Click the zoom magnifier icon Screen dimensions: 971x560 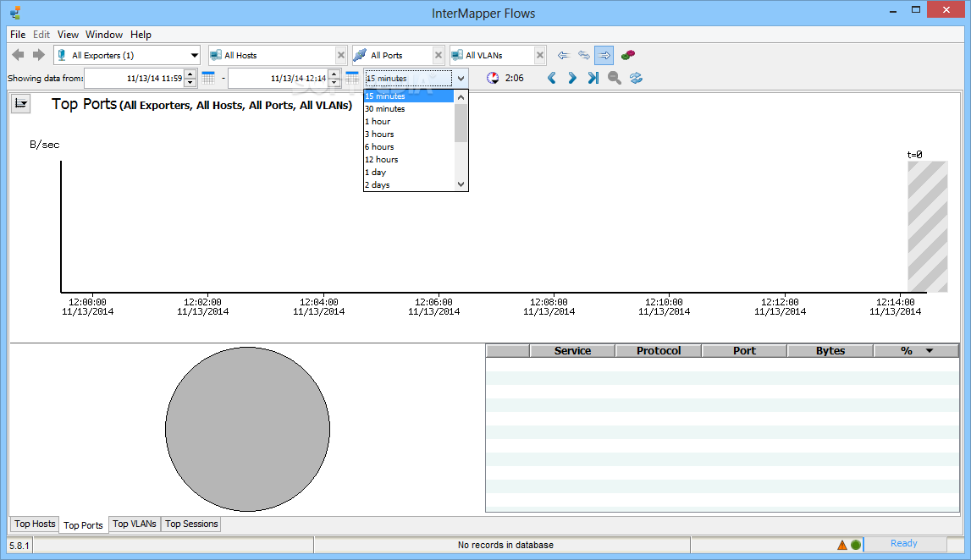tap(615, 78)
